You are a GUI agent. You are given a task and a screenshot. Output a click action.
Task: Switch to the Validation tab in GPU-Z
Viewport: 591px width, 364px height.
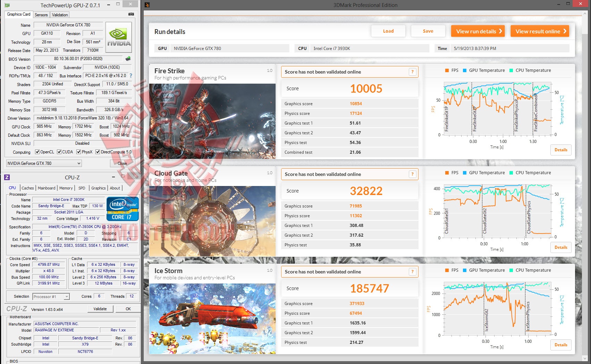(x=60, y=15)
